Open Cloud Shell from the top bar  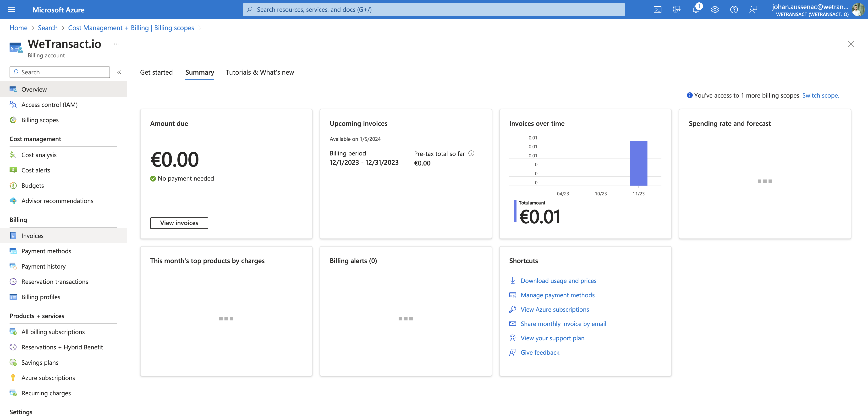657,9
